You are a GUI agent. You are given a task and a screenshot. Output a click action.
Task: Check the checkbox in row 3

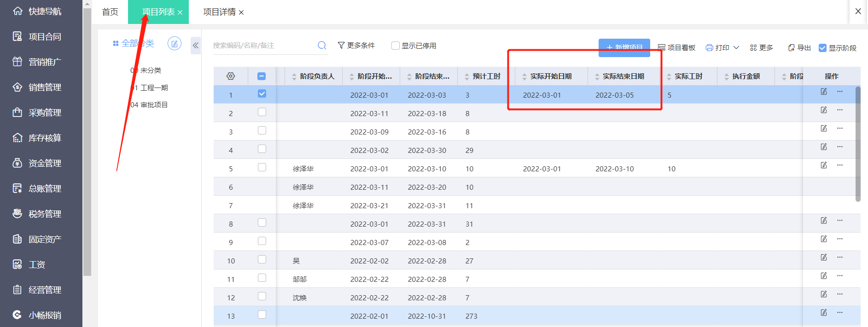tap(262, 131)
